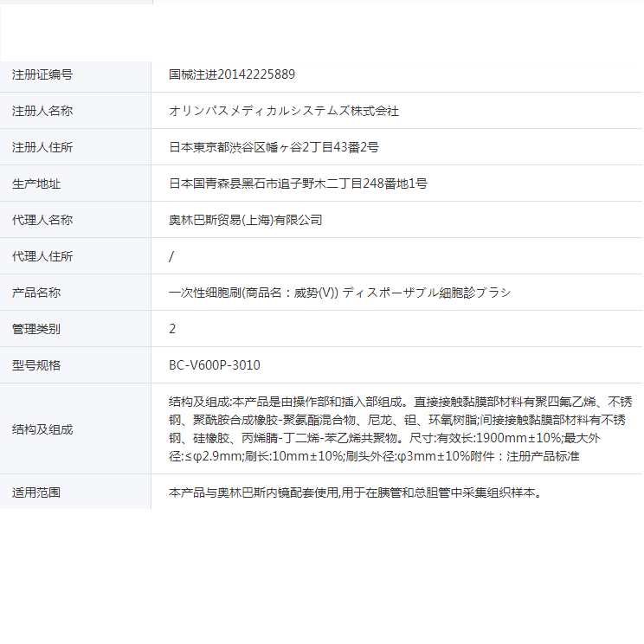Click the slash value for 代理人住所
Image resolution: width=644 pixels, height=644 pixels.
pos(171,256)
